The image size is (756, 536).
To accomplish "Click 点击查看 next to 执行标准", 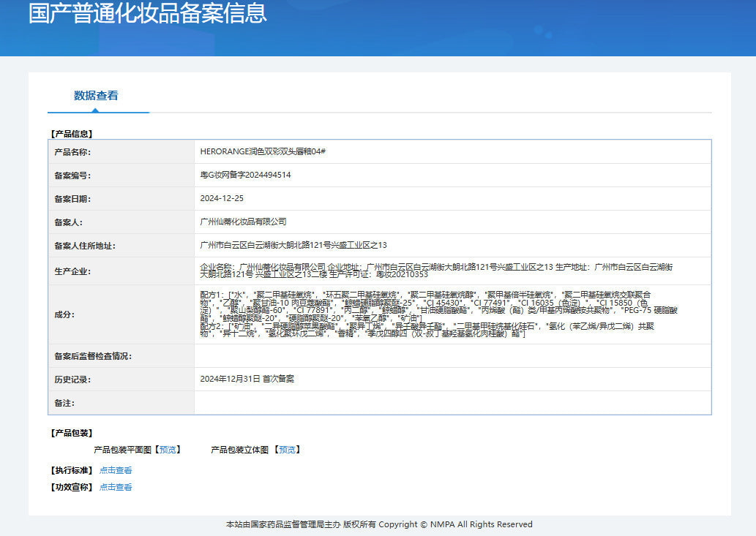I will point(116,470).
